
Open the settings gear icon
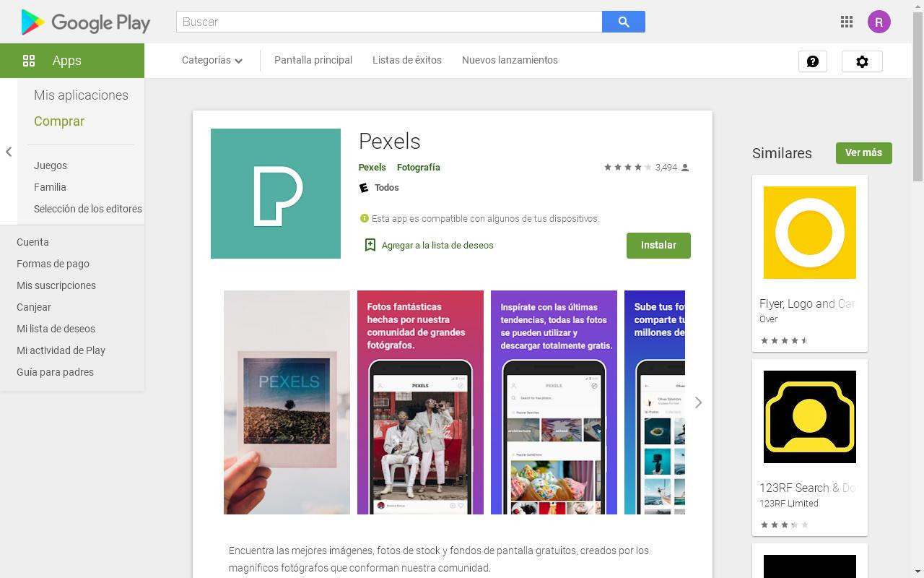point(862,61)
